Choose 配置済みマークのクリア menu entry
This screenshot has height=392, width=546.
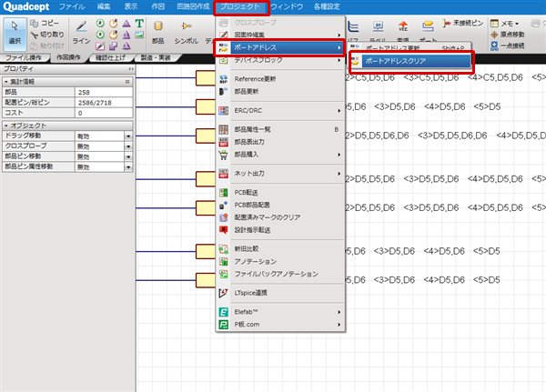click(x=280, y=217)
